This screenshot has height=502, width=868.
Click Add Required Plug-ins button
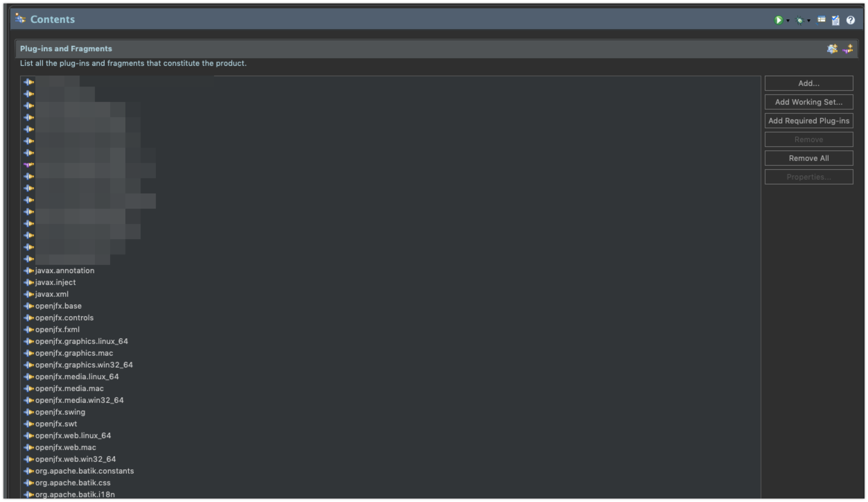[808, 121]
